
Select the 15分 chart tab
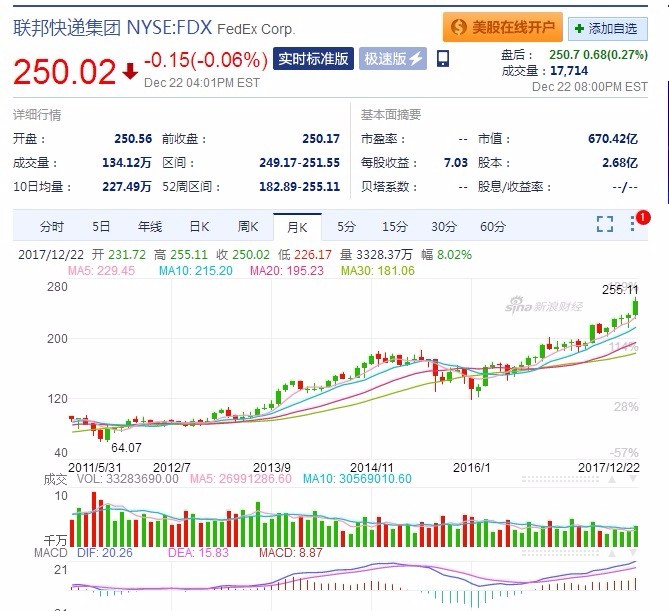(x=395, y=226)
